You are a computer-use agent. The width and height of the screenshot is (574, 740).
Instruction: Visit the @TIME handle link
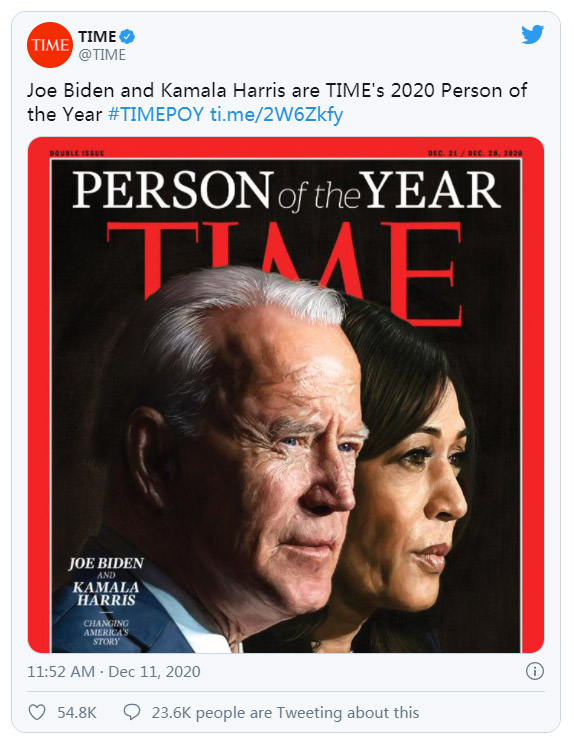[x=102, y=55]
